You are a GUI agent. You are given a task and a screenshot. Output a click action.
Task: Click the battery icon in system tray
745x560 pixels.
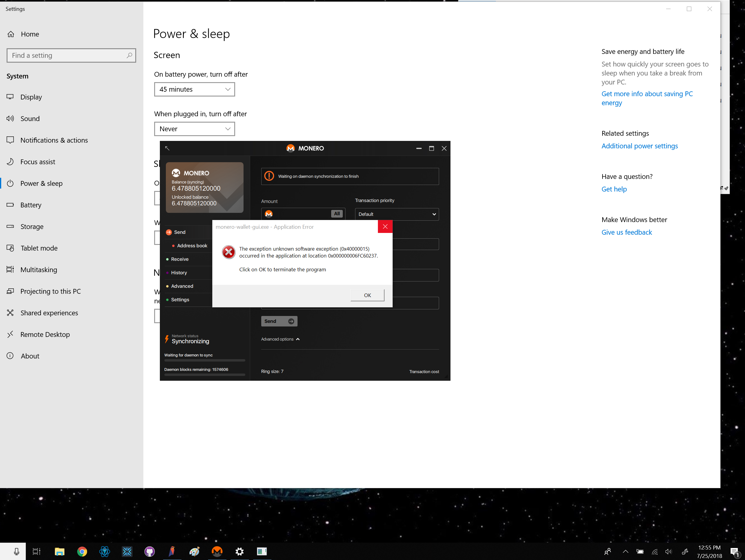coord(640,551)
